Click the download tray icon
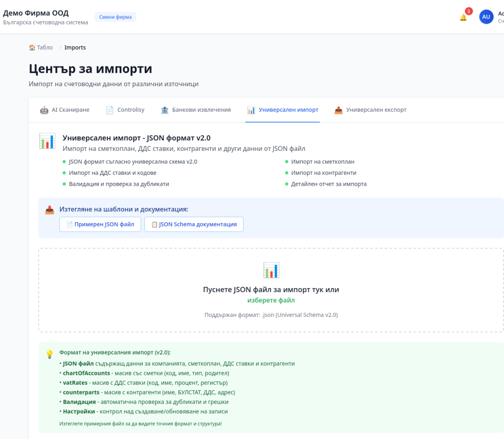Screen dimensions: 504x439 (50, 210)
